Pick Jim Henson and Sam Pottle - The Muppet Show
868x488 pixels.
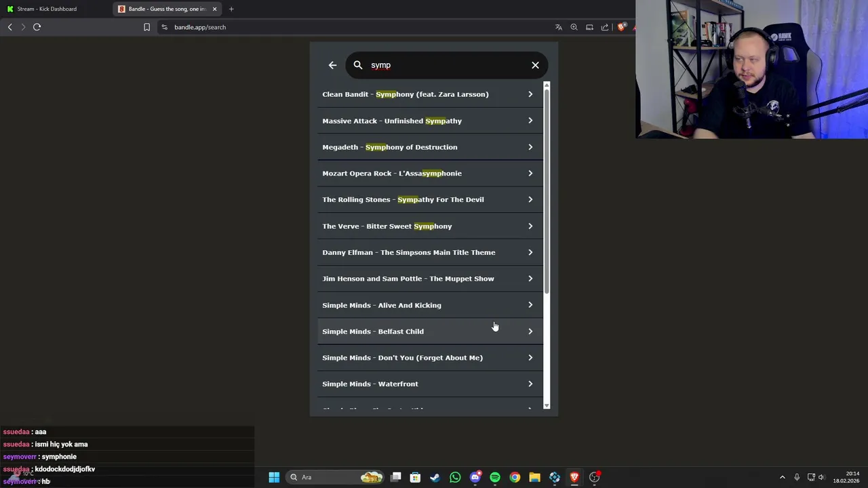[x=430, y=279]
